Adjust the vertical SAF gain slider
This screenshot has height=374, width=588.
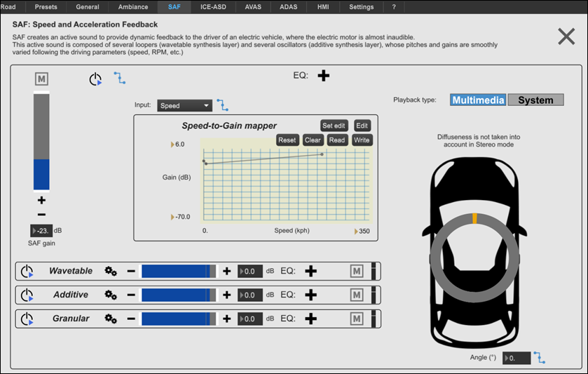(41, 141)
